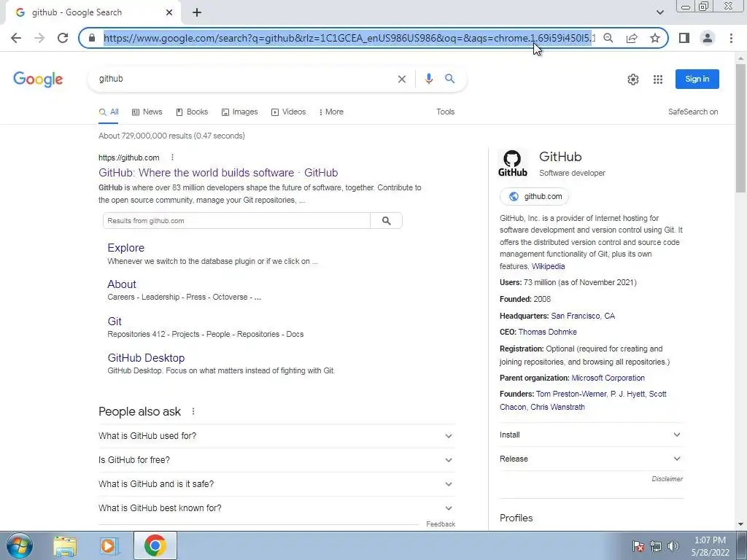This screenshot has height=560, width=747.
Task: Open a new tab with the plus icon
Action: (x=197, y=13)
